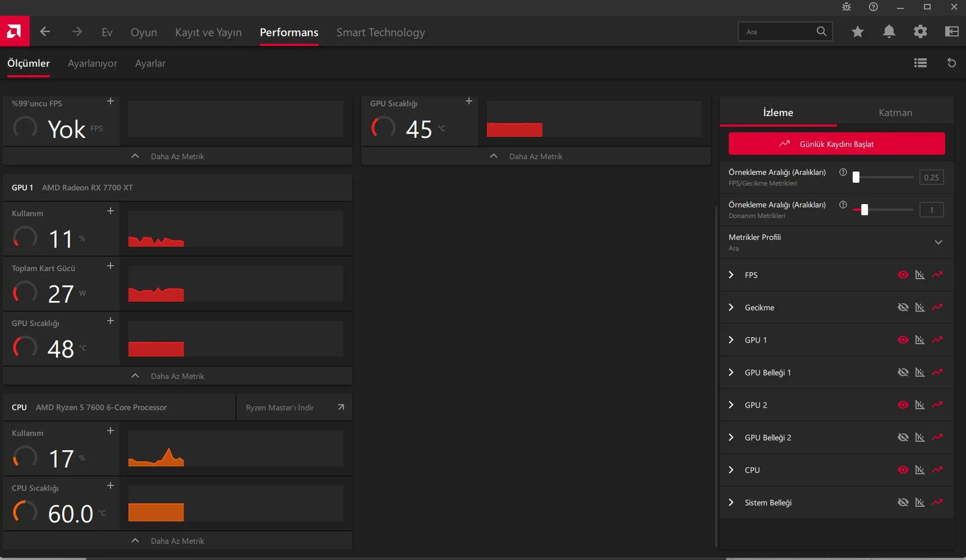Expand the GPU 1 metrics group
966x560 pixels.
[731, 340]
